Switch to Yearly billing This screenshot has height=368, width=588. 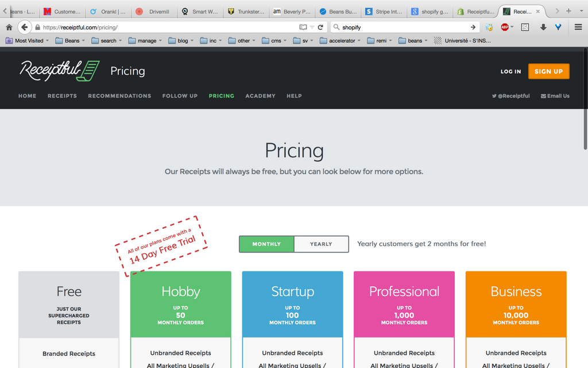(x=321, y=244)
